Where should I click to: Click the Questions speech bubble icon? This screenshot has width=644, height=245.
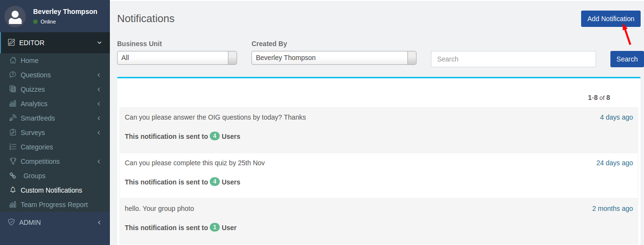13,75
